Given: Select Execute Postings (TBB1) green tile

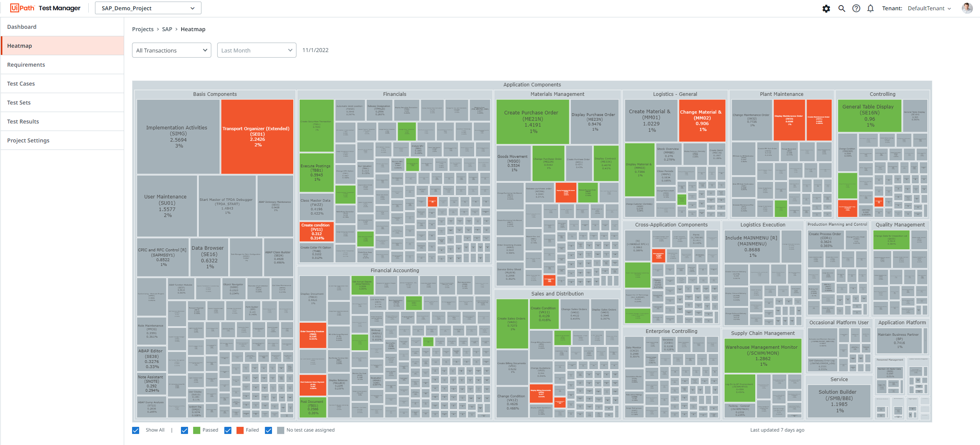Looking at the screenshot, I should [x=317, y=172].
